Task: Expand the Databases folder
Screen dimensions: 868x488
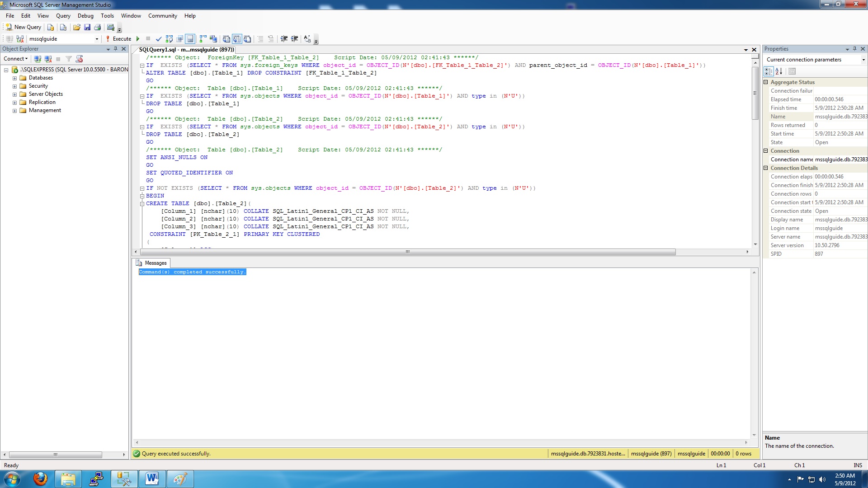Action: click(x=14, y=78)
